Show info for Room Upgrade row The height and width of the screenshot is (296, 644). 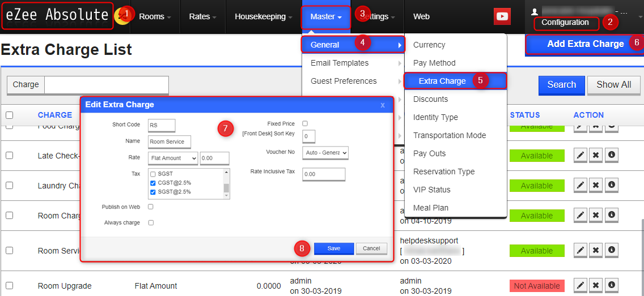coord(612,285)
